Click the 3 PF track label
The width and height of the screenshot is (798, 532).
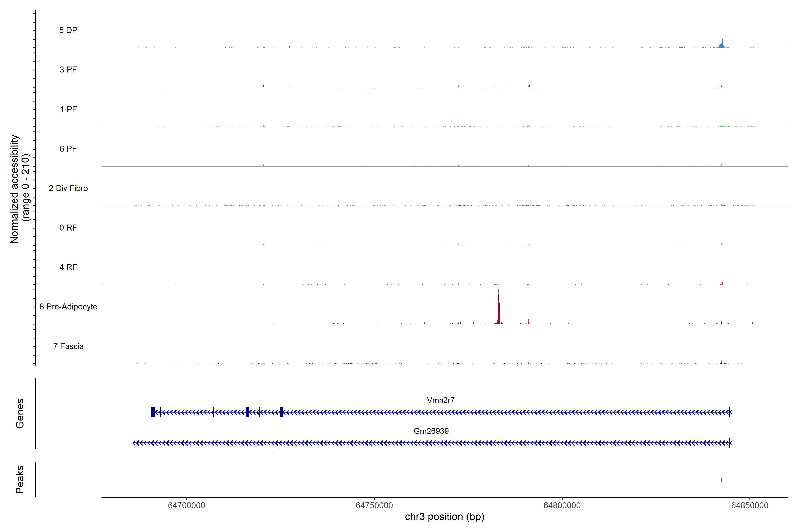click(68, 70)
